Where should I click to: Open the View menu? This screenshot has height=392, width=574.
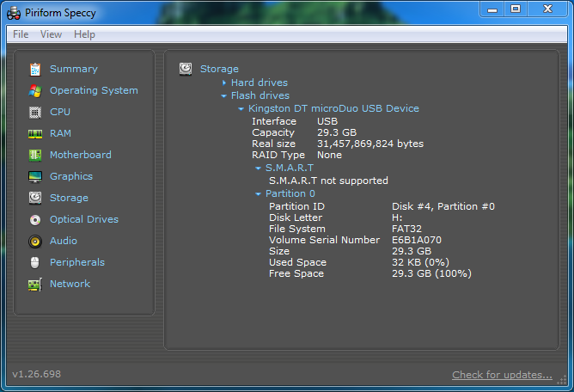pos(51,34)
